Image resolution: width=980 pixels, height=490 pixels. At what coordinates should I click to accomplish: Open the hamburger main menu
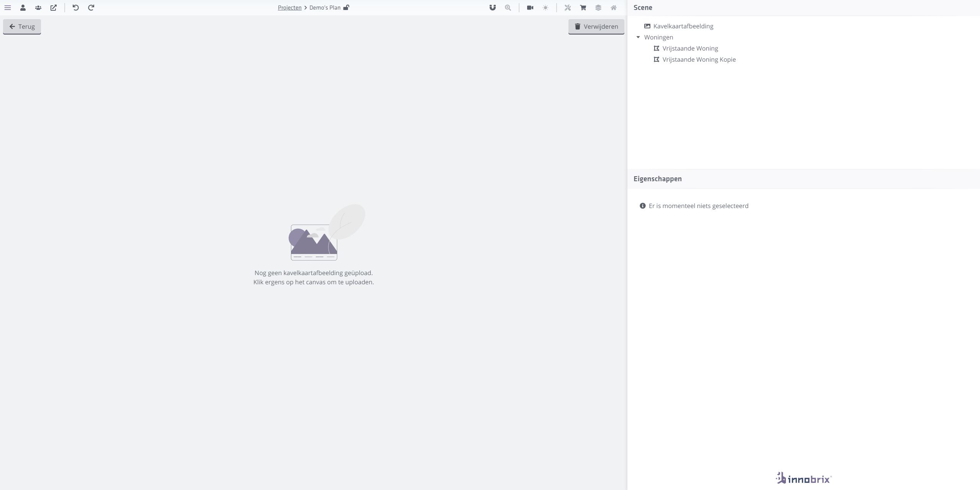click(8, 8)
